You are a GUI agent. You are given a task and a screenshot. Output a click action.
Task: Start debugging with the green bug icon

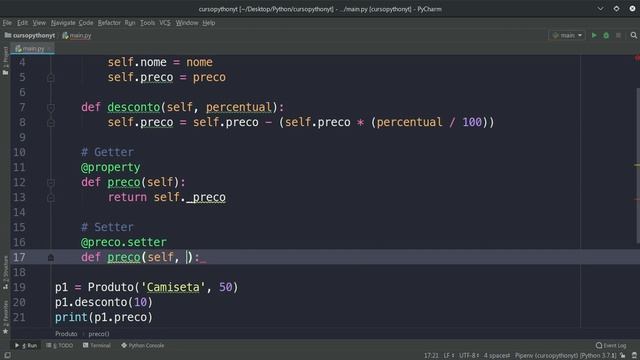(606, 36)
